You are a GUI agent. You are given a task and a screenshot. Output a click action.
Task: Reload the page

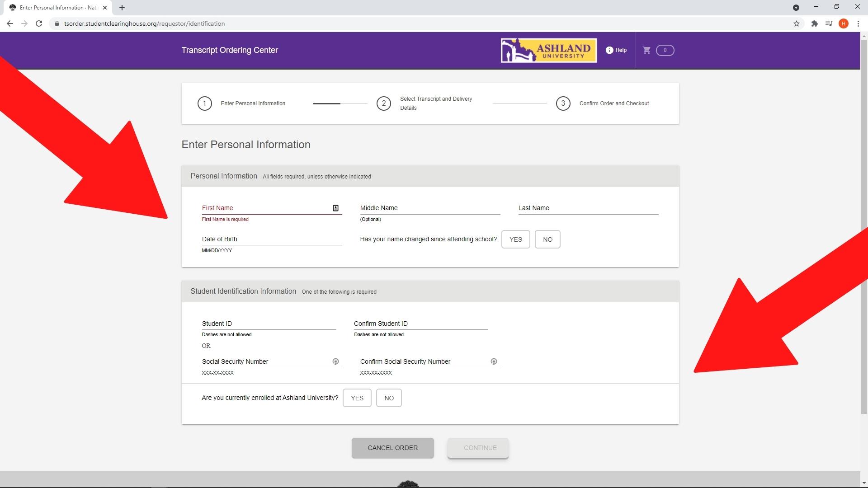[39, 23]
